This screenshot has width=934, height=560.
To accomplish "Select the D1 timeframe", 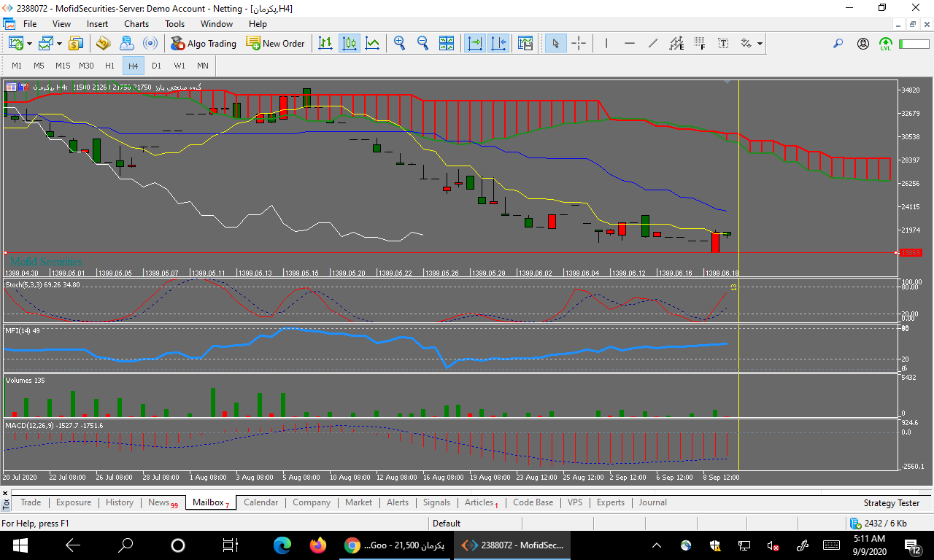I will tap(156, 66).
